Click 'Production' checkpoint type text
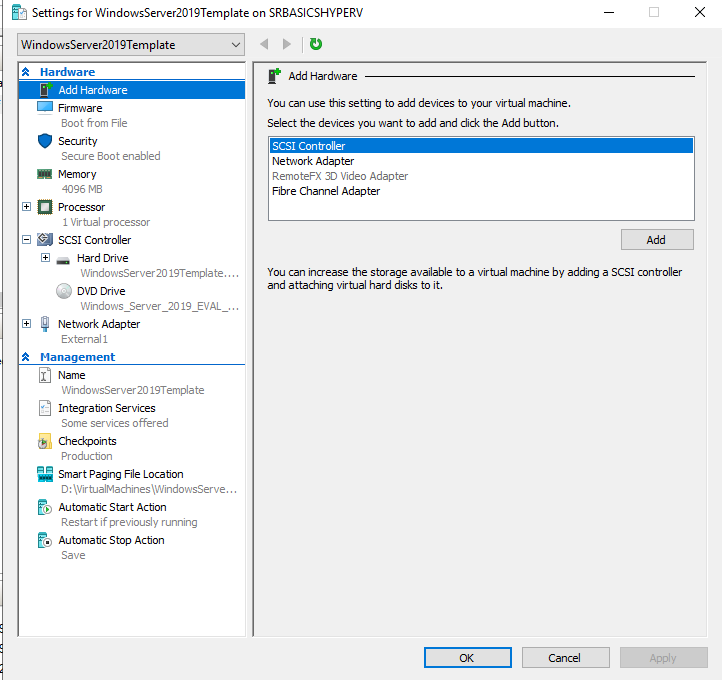The width and height of the screenshot is (722, 680). click(87, 456)
